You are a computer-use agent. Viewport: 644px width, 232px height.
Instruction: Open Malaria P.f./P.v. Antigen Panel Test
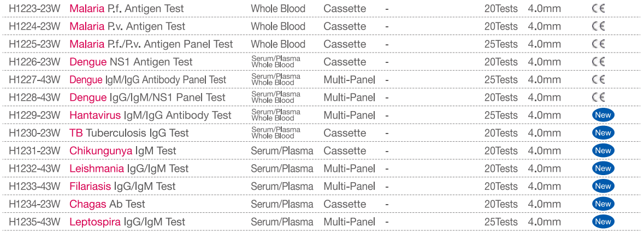tap(151, 44)
